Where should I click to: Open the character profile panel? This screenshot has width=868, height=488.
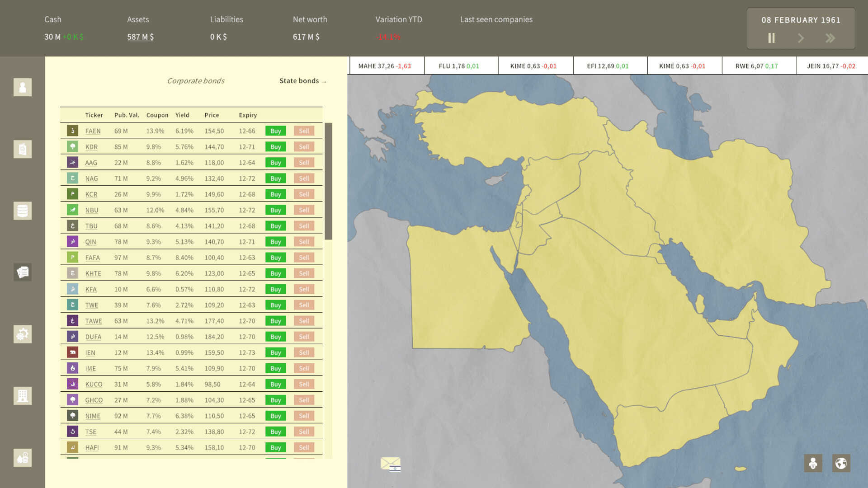tap(22, 87)
